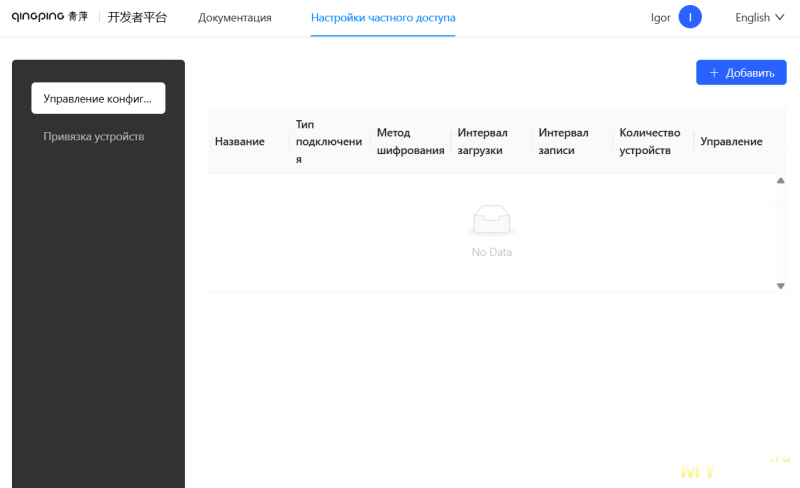Click the chevron next to English
Viewport: 800px width, 488px height.
780,17
